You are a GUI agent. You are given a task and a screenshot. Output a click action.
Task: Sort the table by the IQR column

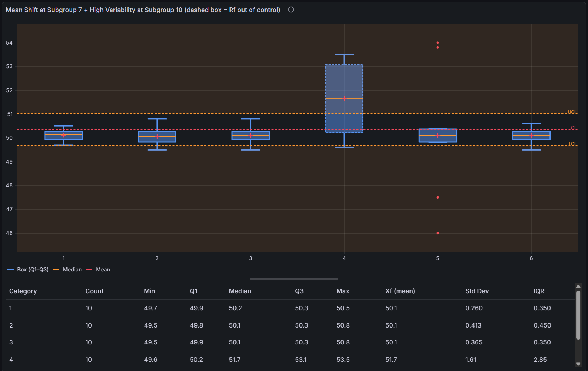point(539,291)
